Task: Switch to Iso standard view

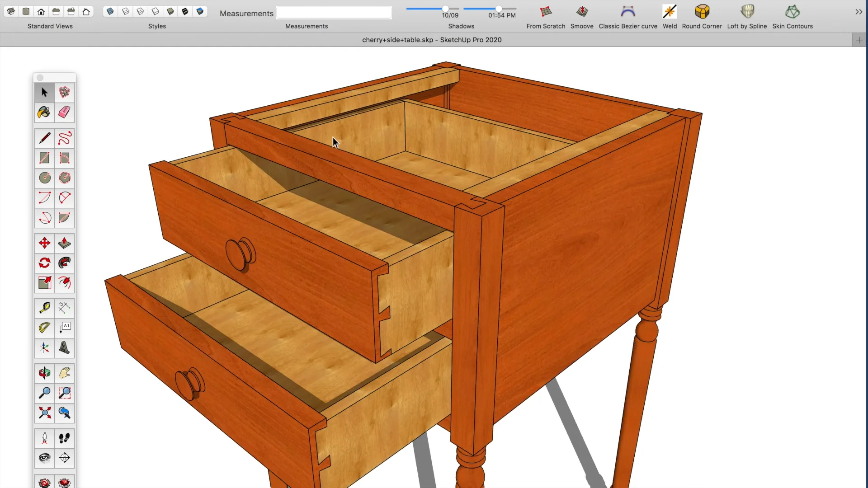Action: click(x=11, y=11)
